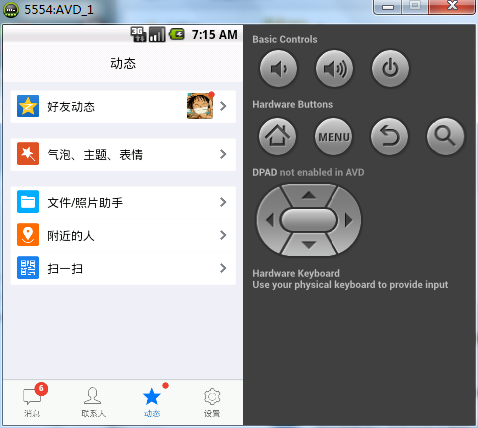Expand 好友动态 row chevron
Viewport: 478px width, 428px height.
click(x=223, y=106)
